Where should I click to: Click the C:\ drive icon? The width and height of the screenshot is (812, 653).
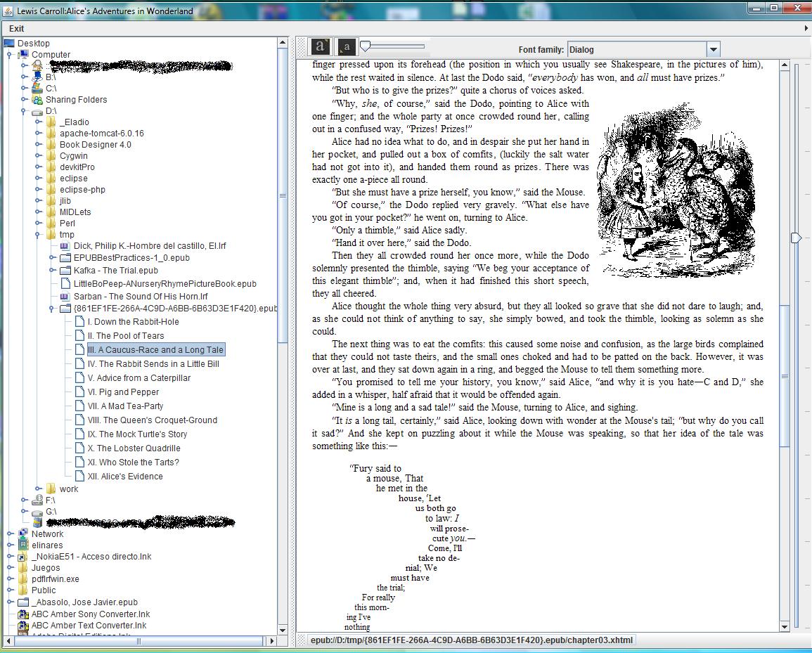pos(37,88)
